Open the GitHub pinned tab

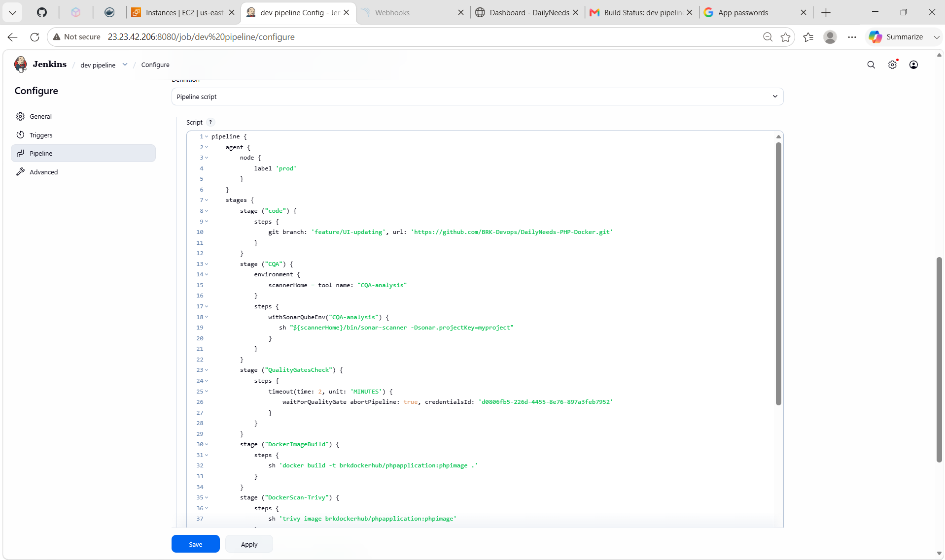pos(42,12)
